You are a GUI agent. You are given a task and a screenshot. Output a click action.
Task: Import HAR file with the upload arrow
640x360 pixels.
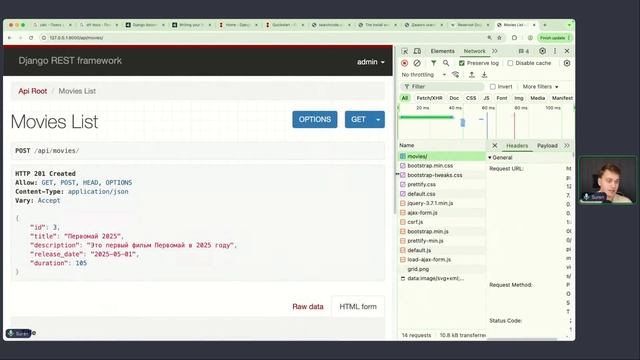471,75
